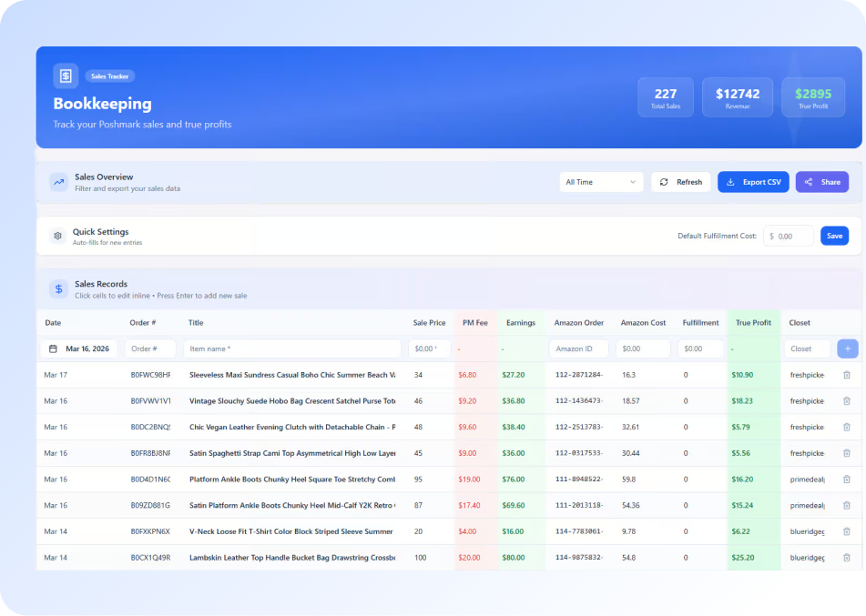Open the Mar 16, 2026 date picker

tap(79, 348)
